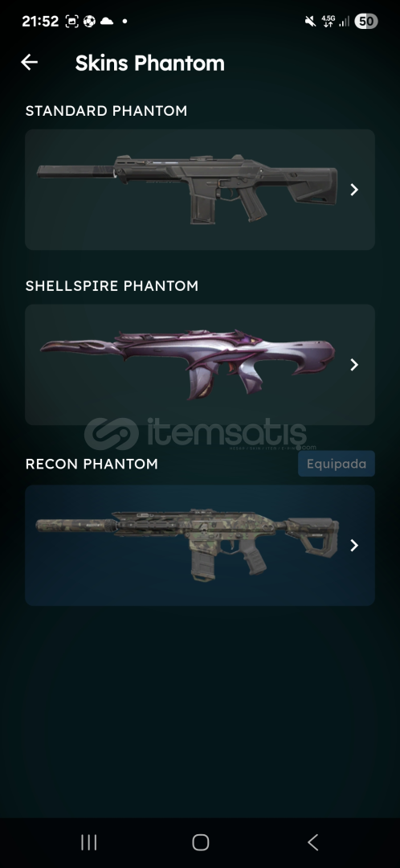Tap the Skins Phantom page title
The width and height of the screenshot is (400, 868).
150,63
